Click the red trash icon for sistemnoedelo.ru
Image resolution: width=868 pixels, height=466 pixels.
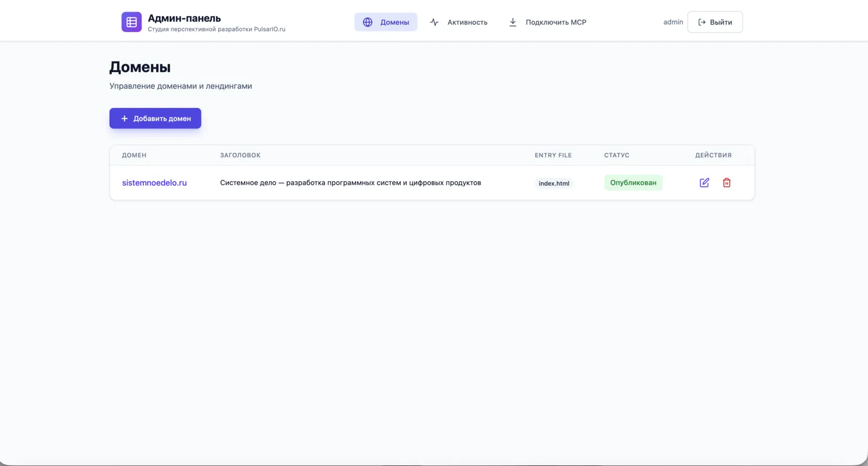pyautogui.click(x=726, y=183)
